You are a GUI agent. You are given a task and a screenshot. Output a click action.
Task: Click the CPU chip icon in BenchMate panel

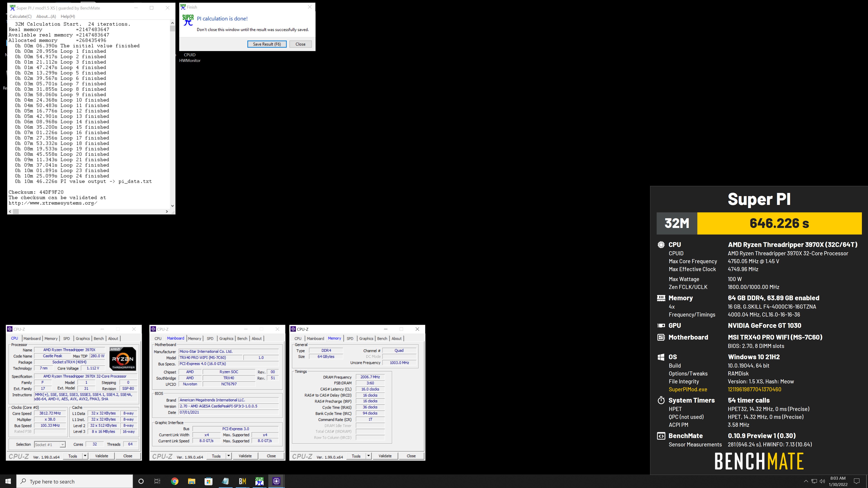(x=661, y=245)
